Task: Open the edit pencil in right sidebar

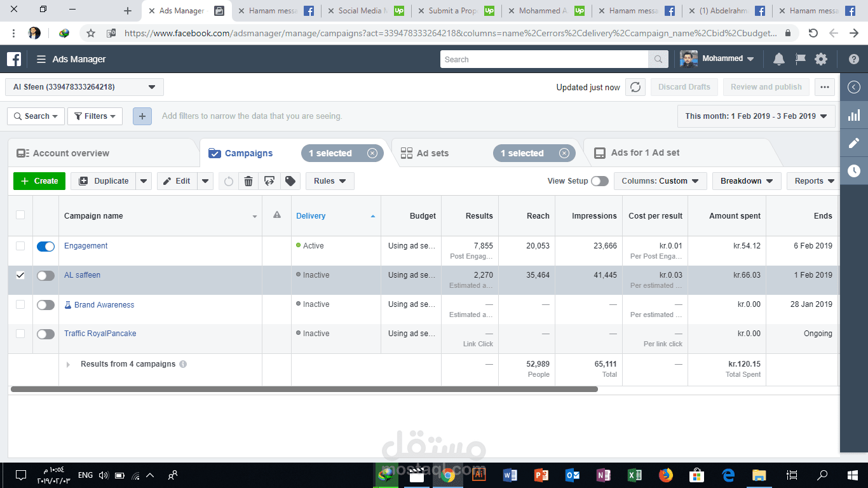Action: pos(854,143)
